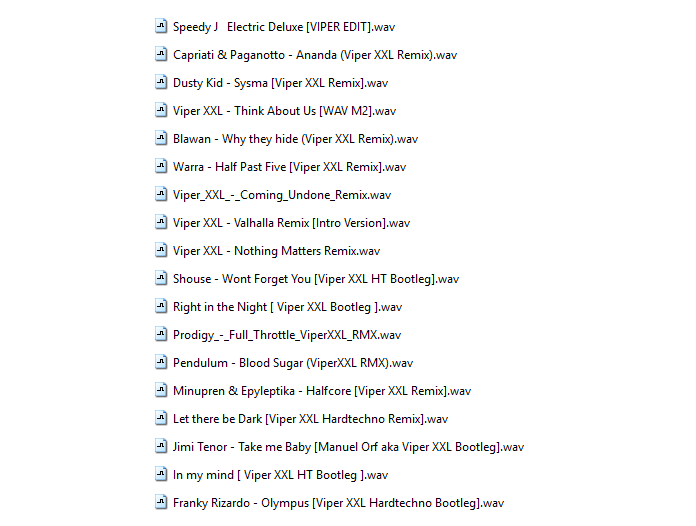Select "Jimi Tenor - Take me Baby" bootleg file name

(x=348, y=447)
